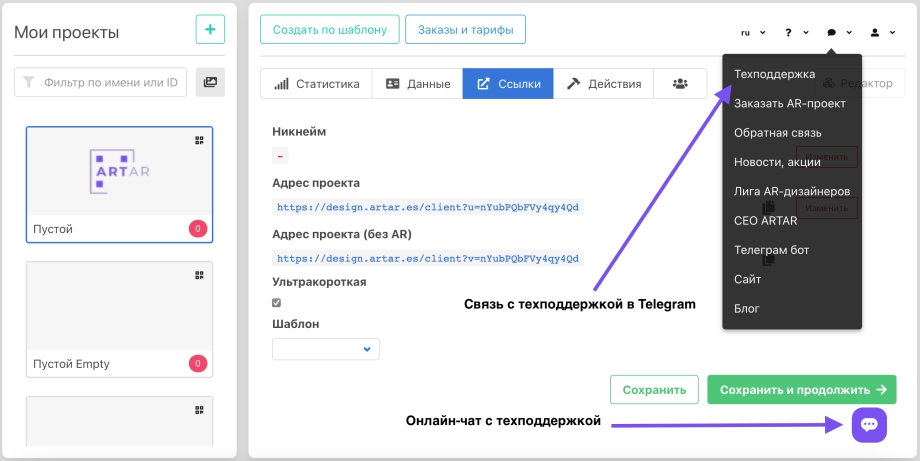Select Техподдержка from the menu

pos(774,74)
